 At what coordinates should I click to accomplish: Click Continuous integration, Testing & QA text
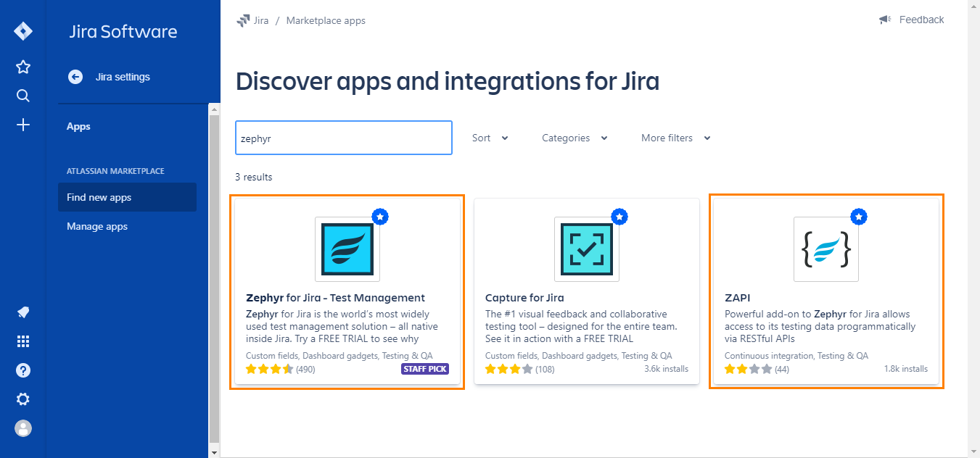click(796, 356)
